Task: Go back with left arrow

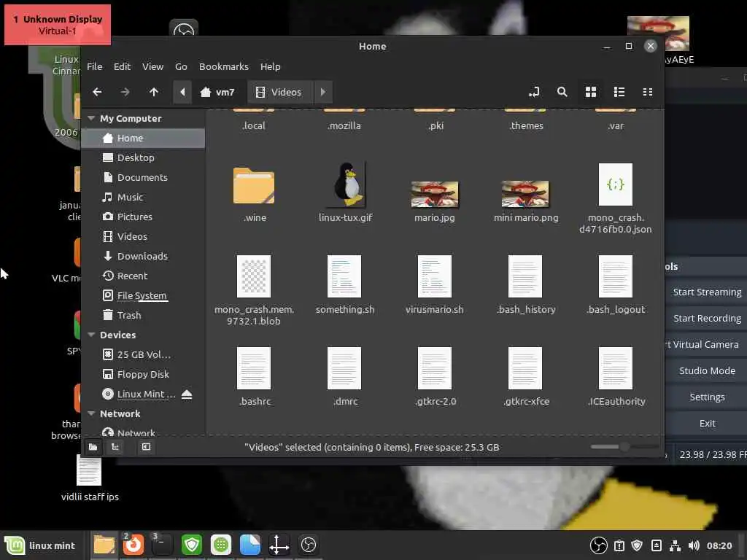Action: (x=97, y=92)
